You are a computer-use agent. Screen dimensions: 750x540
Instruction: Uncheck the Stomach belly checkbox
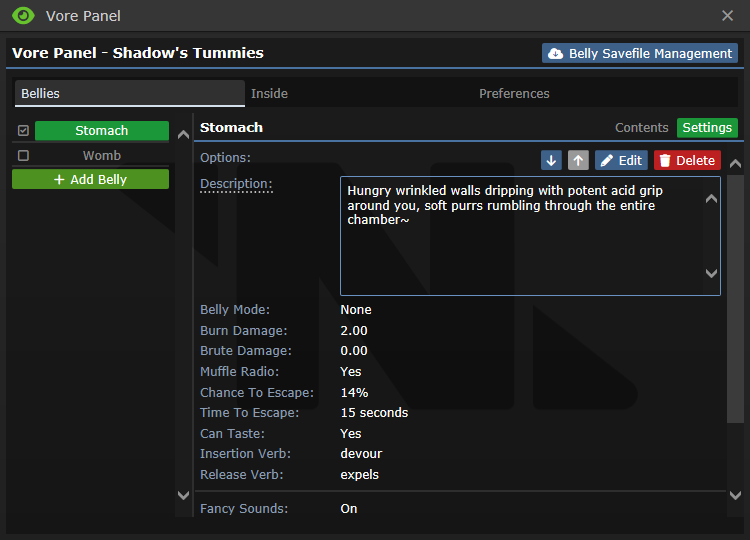pos(23,131)
